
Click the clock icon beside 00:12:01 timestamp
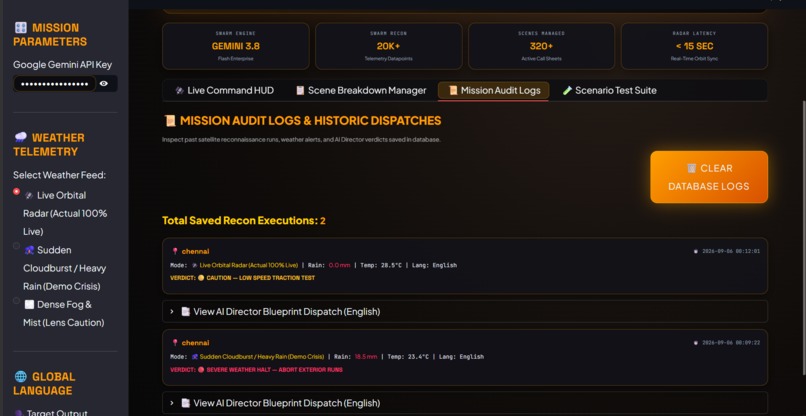click(x=696, y=251)
